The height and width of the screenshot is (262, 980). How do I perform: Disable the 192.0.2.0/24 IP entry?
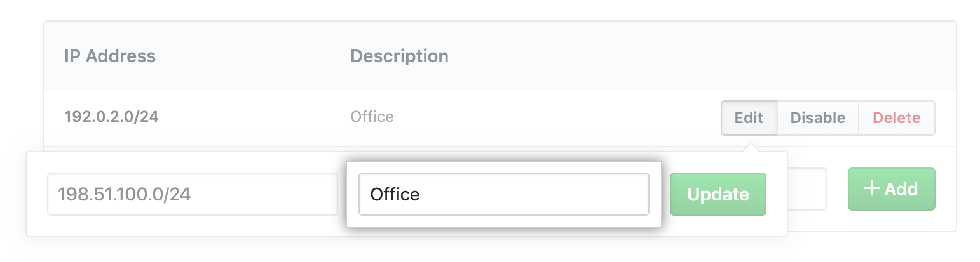[817, 118]
